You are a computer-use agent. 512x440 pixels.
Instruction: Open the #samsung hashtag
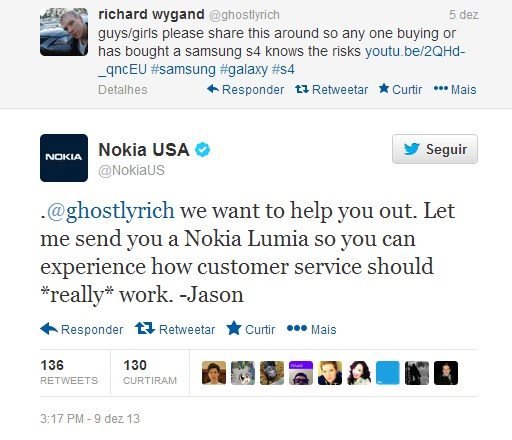(183, 69)
